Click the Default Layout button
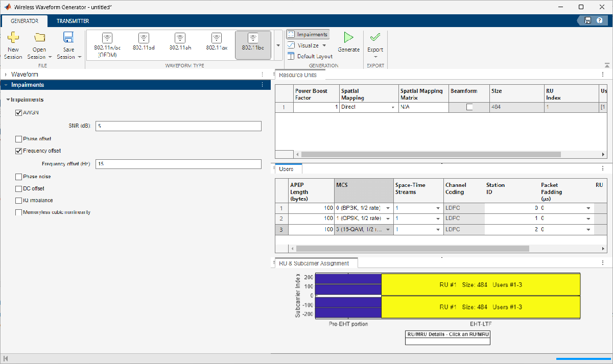 (310, 56)
